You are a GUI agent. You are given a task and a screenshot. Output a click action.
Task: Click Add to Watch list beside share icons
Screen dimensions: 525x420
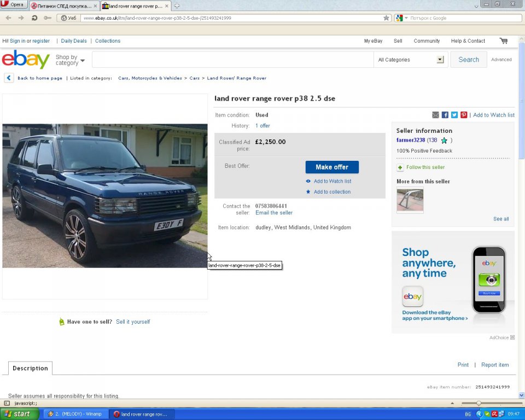tap(493, 115)
